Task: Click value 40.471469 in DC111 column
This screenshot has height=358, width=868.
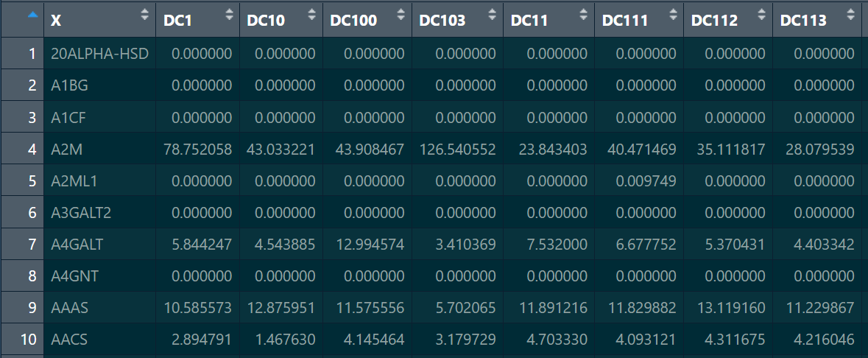Action: tap(641, 149)
